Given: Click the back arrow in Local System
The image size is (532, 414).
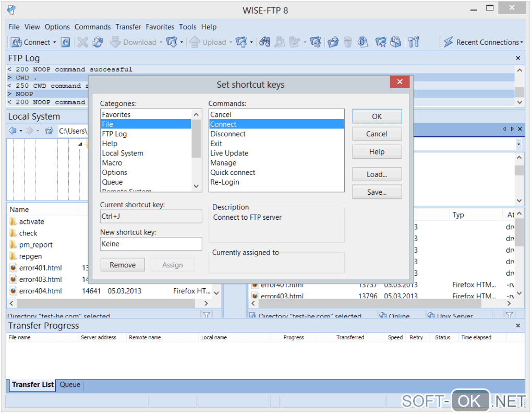Looking at the screenshot, I should [13, 131].
